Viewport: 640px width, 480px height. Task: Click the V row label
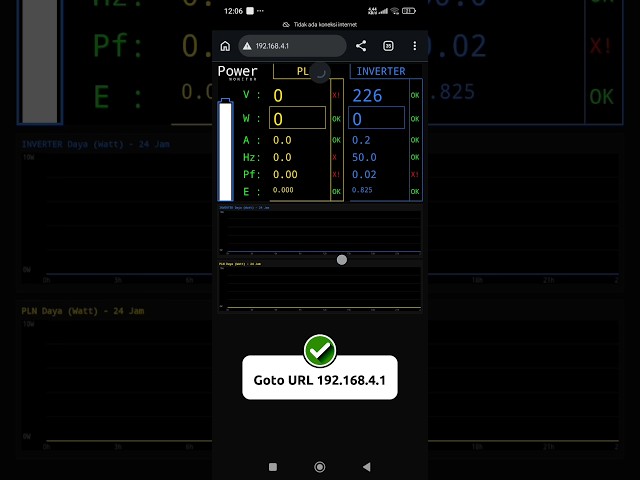(251, 95)
